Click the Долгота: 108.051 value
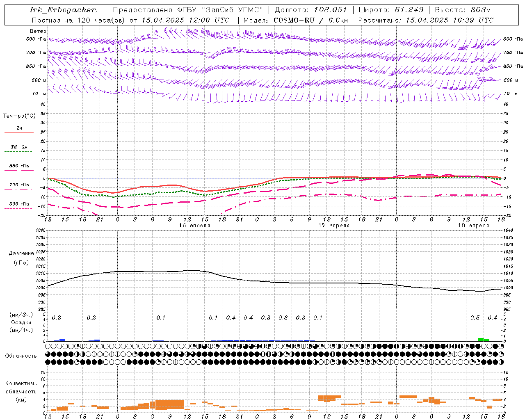This screenshot has width=525, height=420. 311,10
